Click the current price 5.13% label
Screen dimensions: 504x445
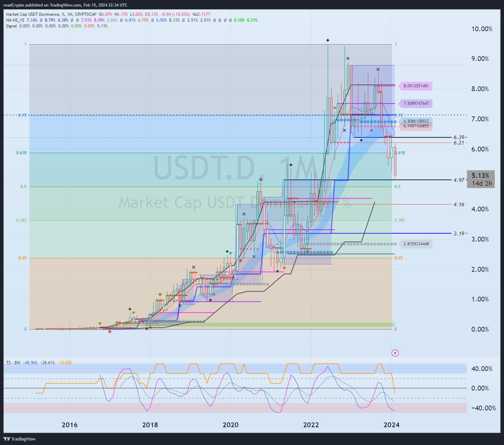[x=481, y=175]
